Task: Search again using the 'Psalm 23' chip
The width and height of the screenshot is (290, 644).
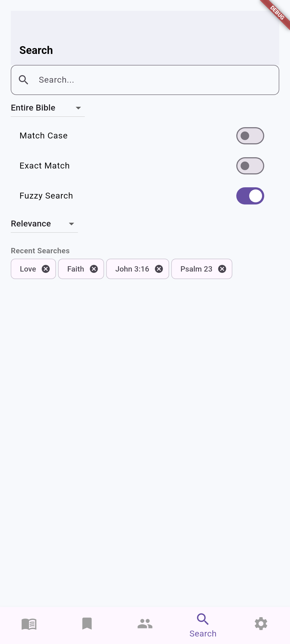Action: pos(196,269)
